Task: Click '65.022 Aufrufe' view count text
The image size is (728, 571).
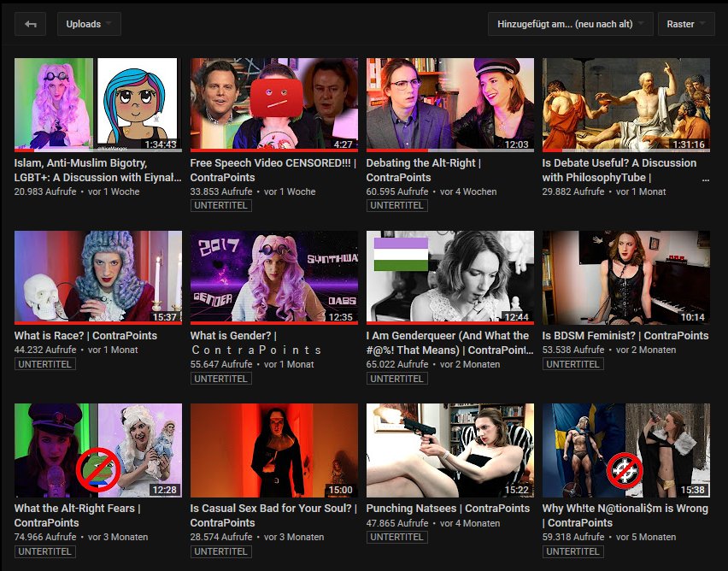Action: pyautogui.click(x=397, y=364)
